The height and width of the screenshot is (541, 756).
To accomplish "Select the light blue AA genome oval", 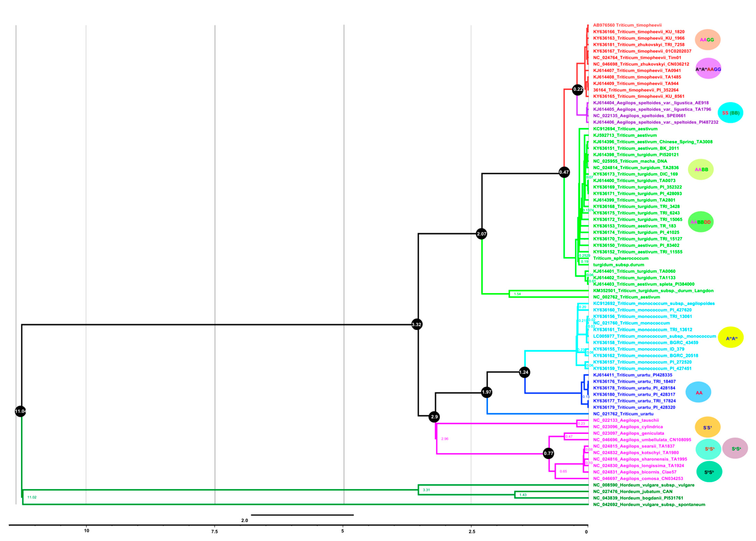I will click(x=698, y=392).
